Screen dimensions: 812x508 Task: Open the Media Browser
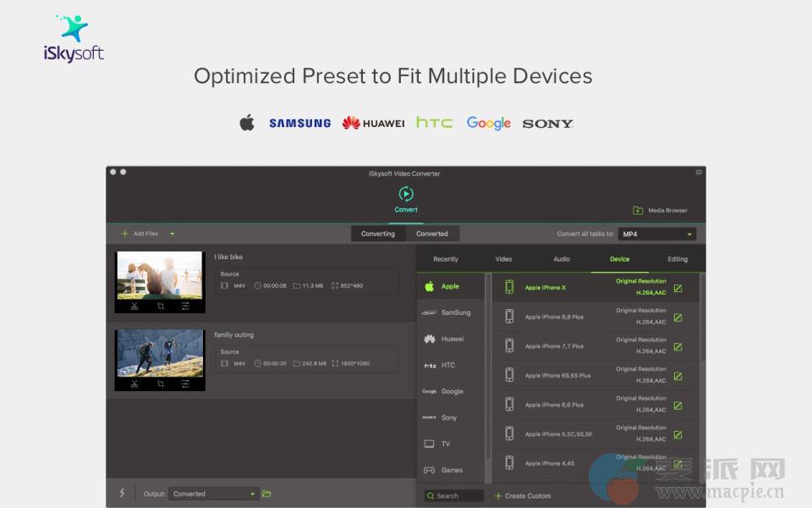pos(660,210)
